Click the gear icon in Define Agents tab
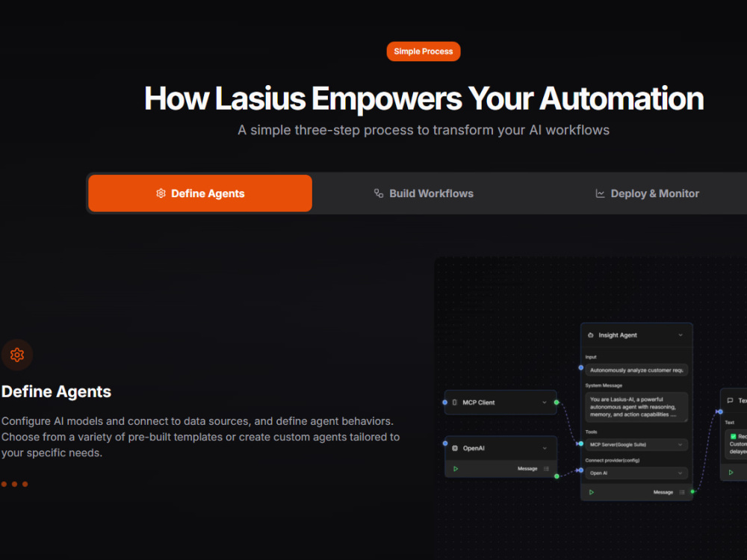Screen dimensions: 747x560 coord(161,193)
